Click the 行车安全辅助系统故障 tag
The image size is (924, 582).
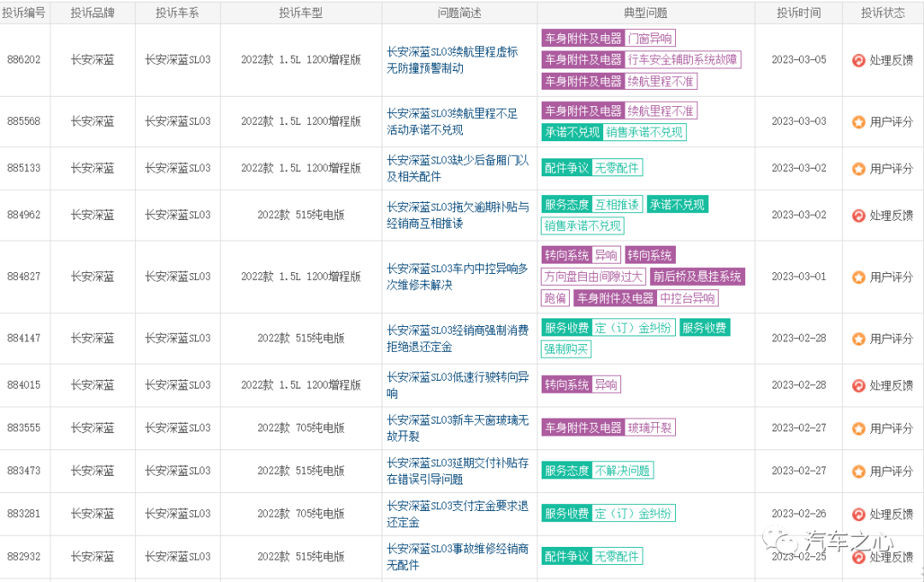683,60
